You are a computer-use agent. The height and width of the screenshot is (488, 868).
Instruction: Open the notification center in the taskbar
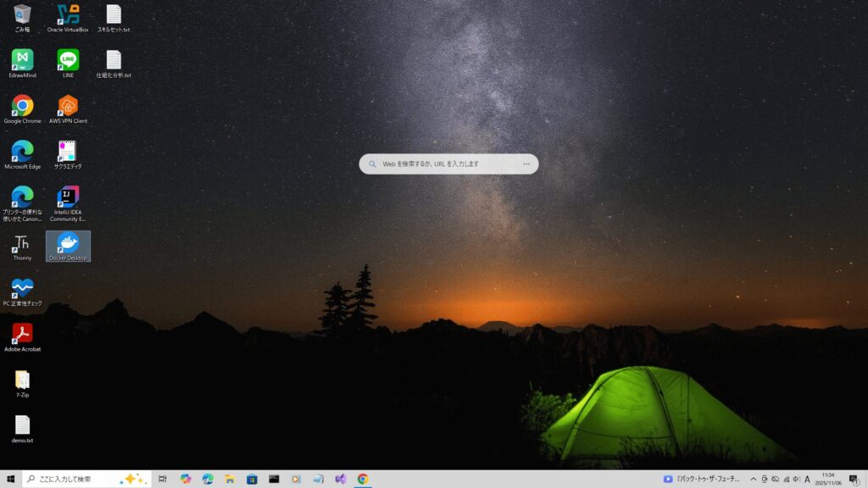click(854, 480)
